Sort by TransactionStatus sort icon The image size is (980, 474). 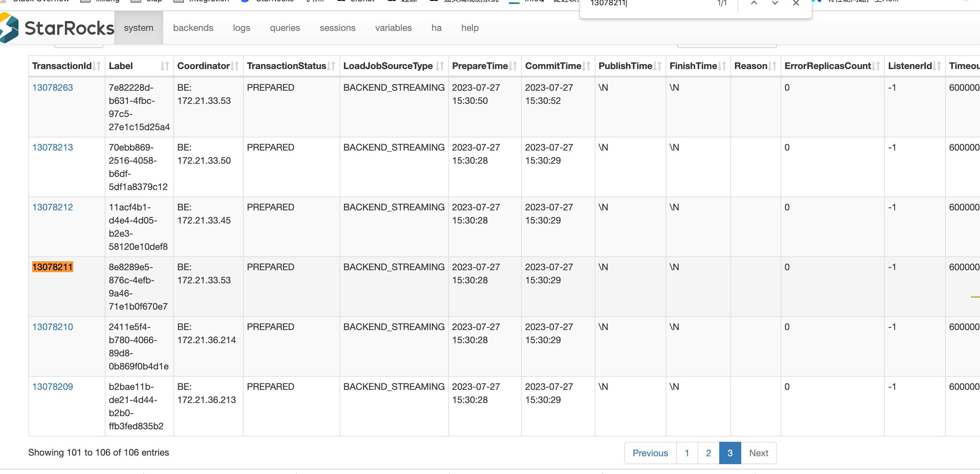coord(331,66)
